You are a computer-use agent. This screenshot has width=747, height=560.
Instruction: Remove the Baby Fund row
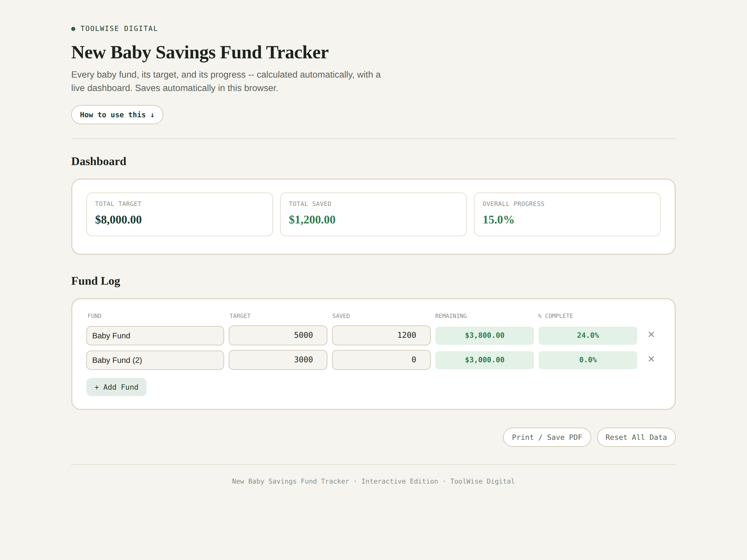(x=651, y=335)
